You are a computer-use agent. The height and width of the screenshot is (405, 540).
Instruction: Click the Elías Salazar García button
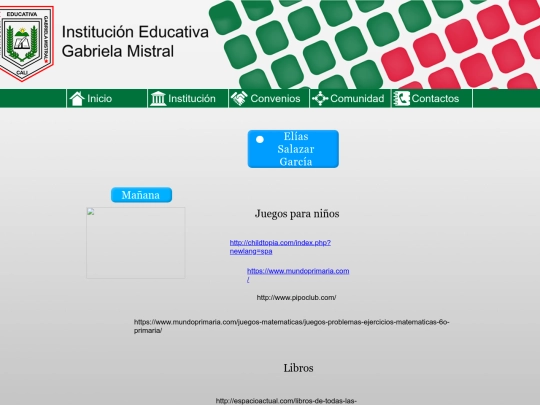click(x=293, y=149)
